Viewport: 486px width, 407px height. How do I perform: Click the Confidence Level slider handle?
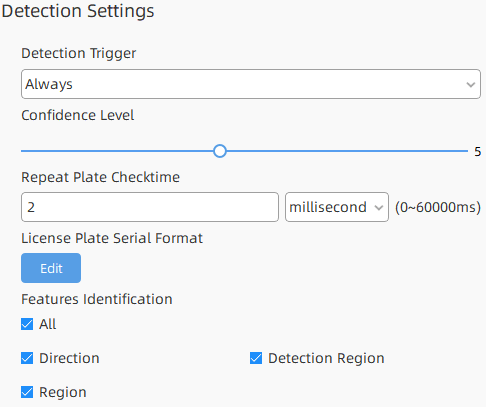220,151
